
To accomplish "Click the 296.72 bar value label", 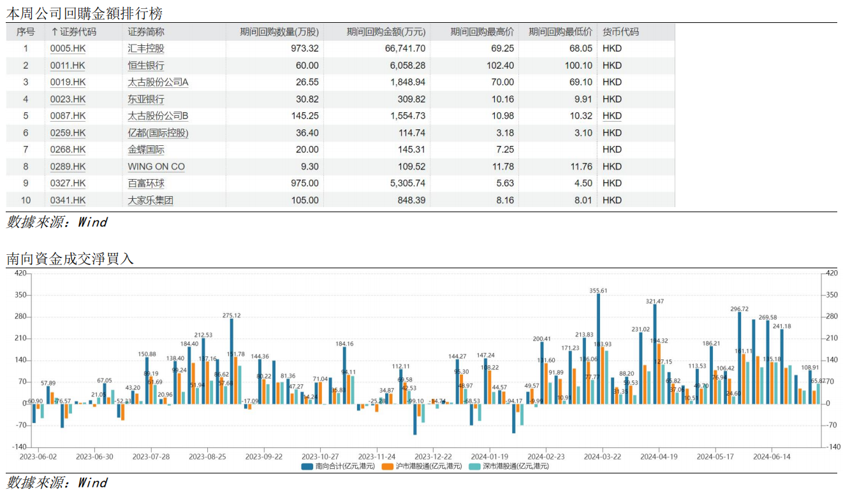I will point(740,309).
